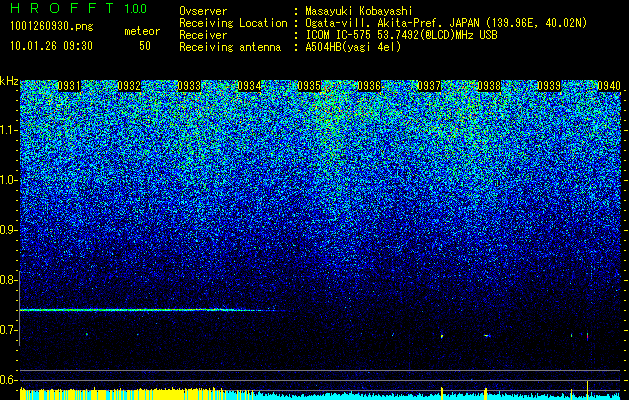The image size is (629, 400).
Task: Click the 0.9 frequency axis label
Action: 9,230
